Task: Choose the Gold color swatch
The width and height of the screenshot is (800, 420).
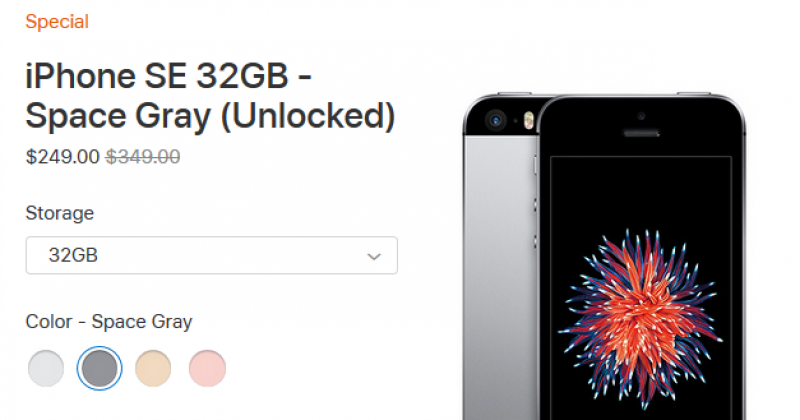Action: 153,368
